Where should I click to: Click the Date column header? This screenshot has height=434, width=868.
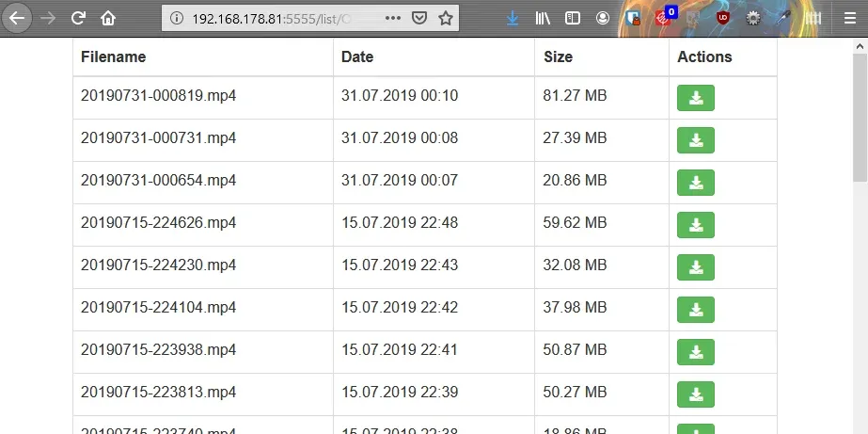tap(357, 56)
